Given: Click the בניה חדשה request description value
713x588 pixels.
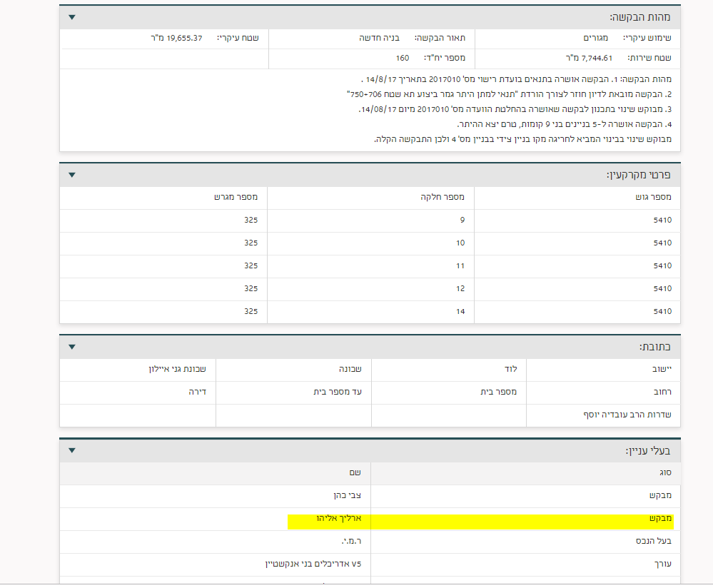Looking at the screenshot, I should (379, 39).
